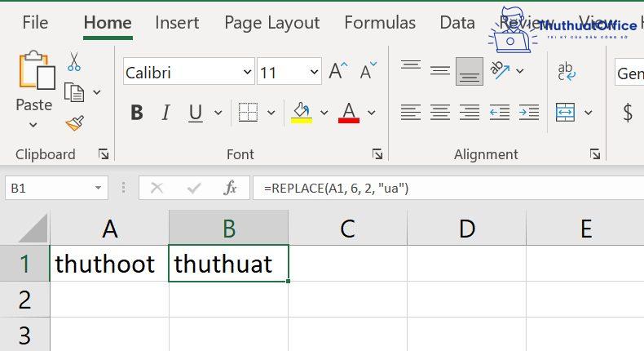Confirm entry with checkmark icon
644x351 pixels.
coord(193,188)
